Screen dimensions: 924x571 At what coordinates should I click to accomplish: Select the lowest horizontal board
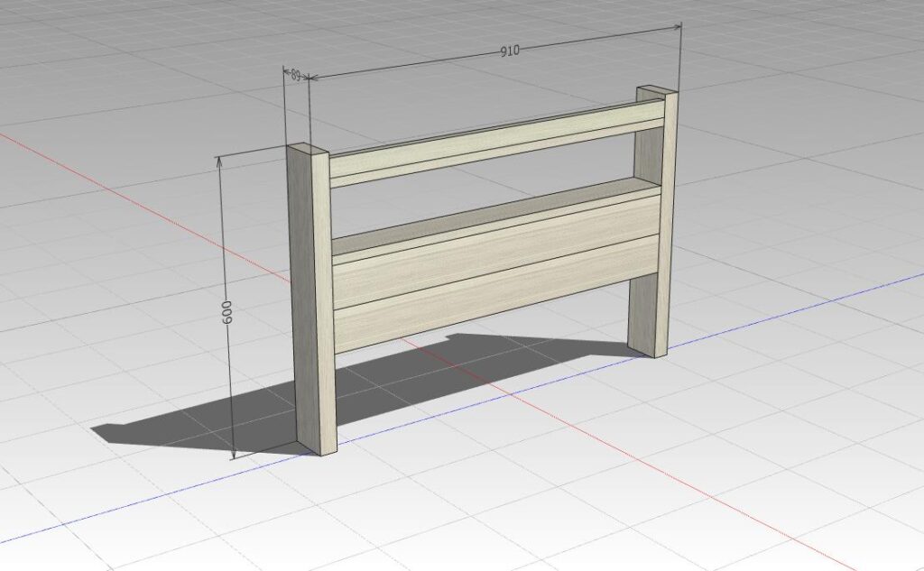(496, 293)
